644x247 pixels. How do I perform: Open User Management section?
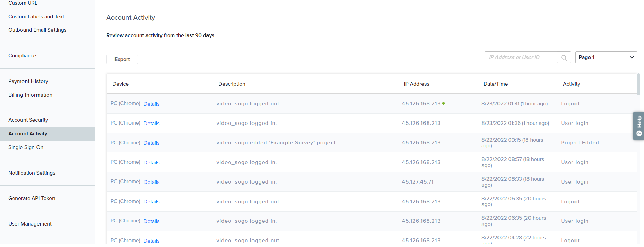(x=30, y=224)
